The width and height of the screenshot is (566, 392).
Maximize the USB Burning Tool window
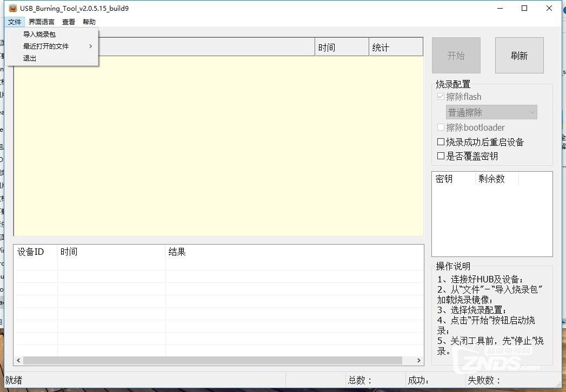(524, 8)
